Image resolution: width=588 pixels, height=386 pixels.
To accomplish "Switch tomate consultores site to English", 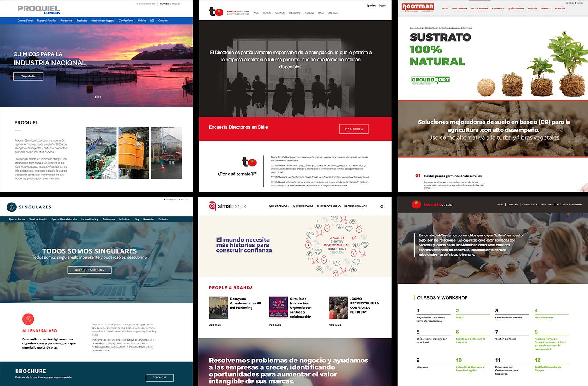I will (382, 6).
